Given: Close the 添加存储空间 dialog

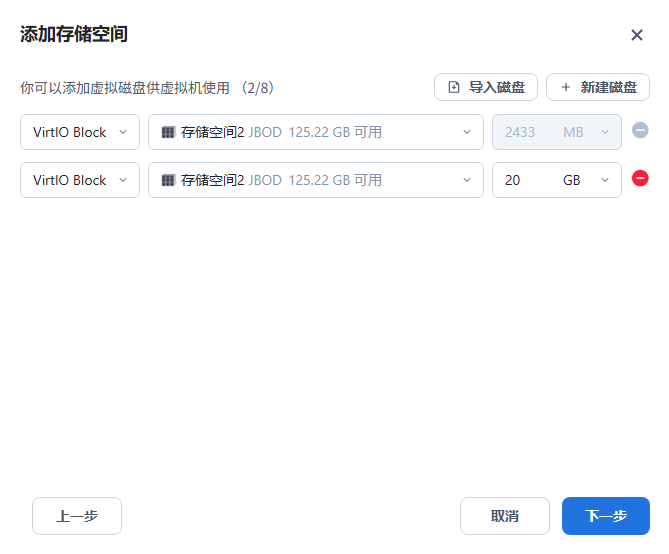Looking at the screenshot, I should click(x=637, y=35).
